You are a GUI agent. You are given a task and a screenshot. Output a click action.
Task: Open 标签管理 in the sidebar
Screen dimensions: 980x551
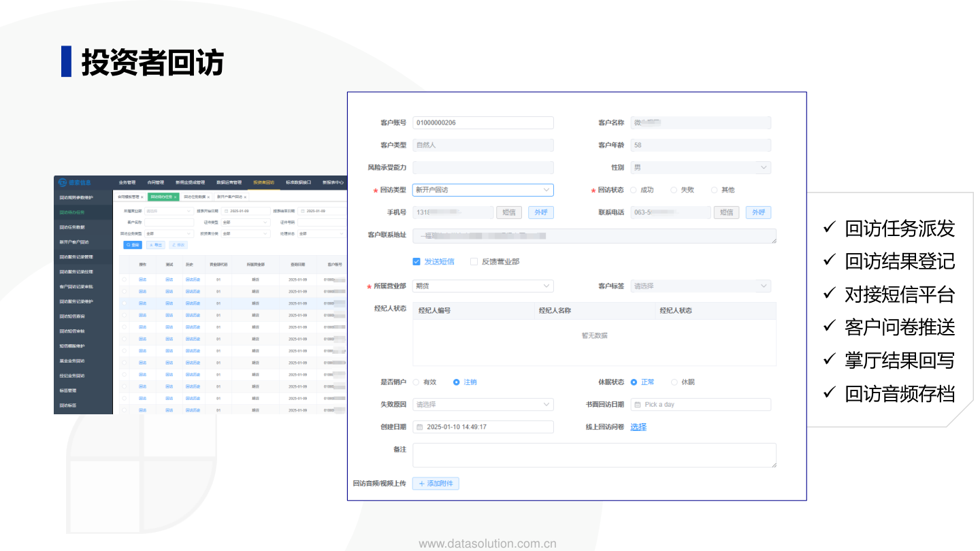click(83, 390)
